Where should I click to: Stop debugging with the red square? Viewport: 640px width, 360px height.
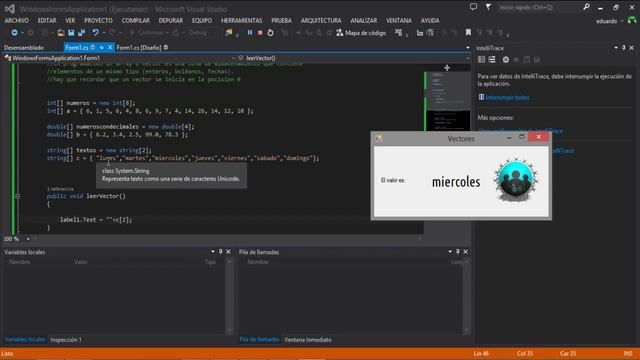(x=260, y=33)
